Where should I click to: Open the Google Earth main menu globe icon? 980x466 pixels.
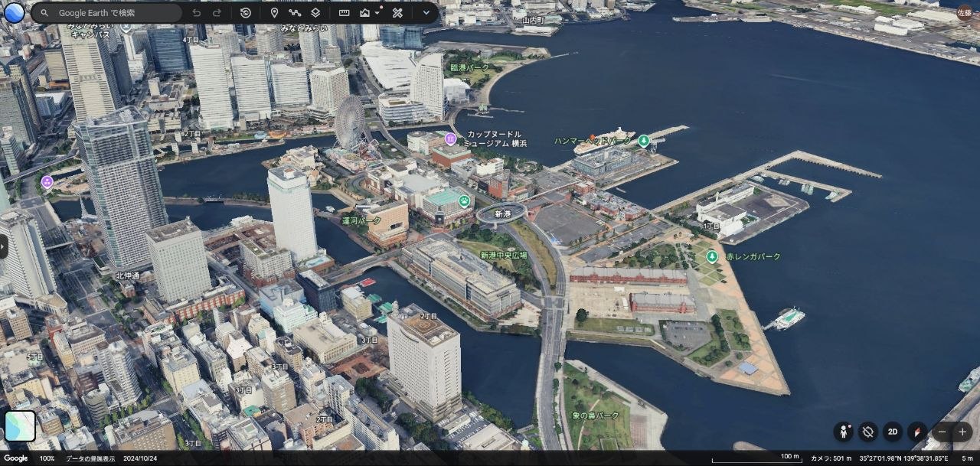pyautogui.click(x=15, y=13)
